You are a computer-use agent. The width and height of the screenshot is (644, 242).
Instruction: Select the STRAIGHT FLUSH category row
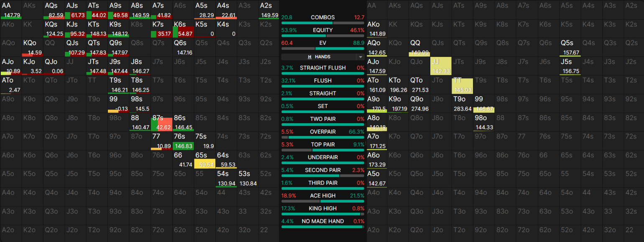(x=322, y=68)
